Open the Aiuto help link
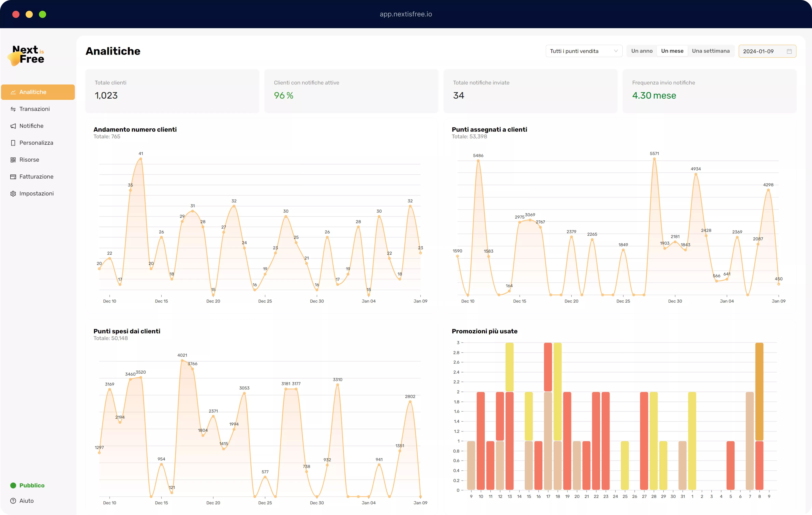The width and height of the screenshot is (812, 515). point(26,501)
